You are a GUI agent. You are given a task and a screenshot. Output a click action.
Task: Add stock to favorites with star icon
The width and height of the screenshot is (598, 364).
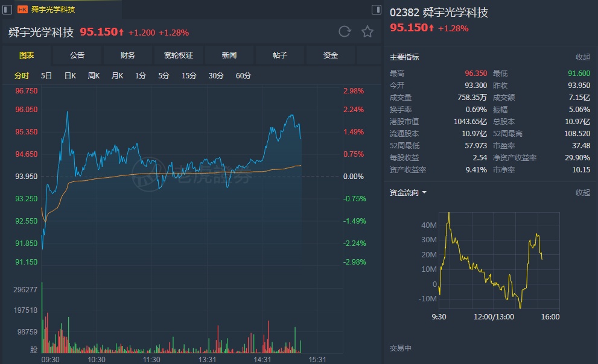click(367, 32)
